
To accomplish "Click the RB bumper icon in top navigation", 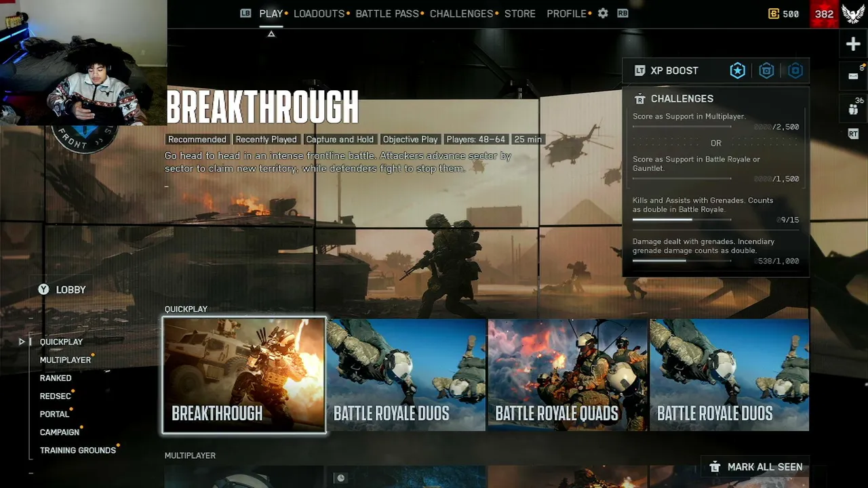I will click(x=623, y=14).
